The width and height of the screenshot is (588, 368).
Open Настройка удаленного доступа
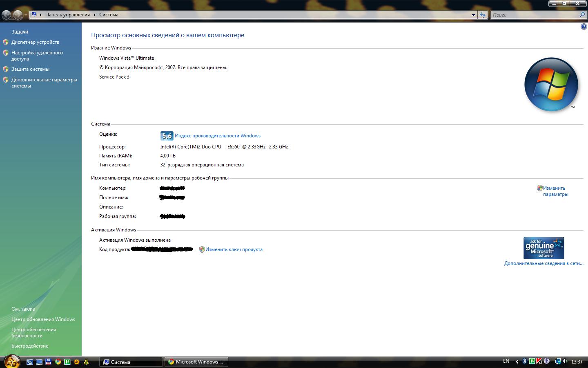37,56
